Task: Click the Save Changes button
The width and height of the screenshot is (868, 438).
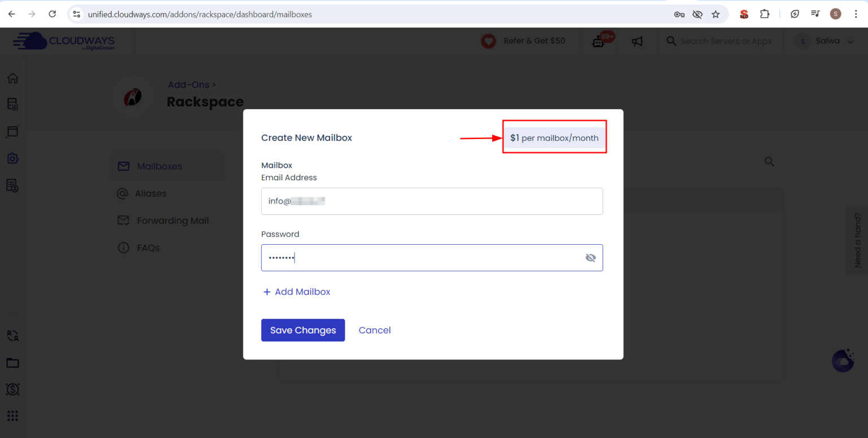Action: [x=303, y=330]
